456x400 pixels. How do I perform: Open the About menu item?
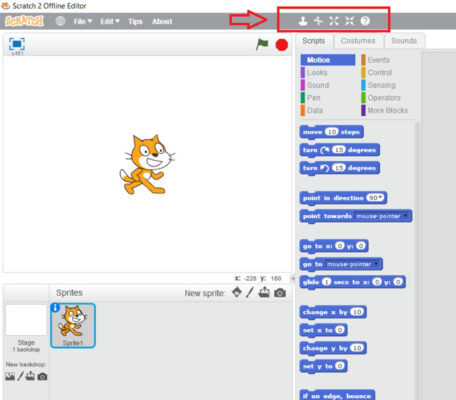point(162,21)
